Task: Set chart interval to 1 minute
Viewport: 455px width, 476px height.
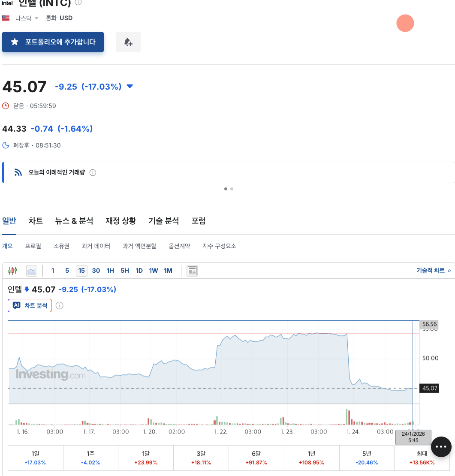Action: coord(53,271)
